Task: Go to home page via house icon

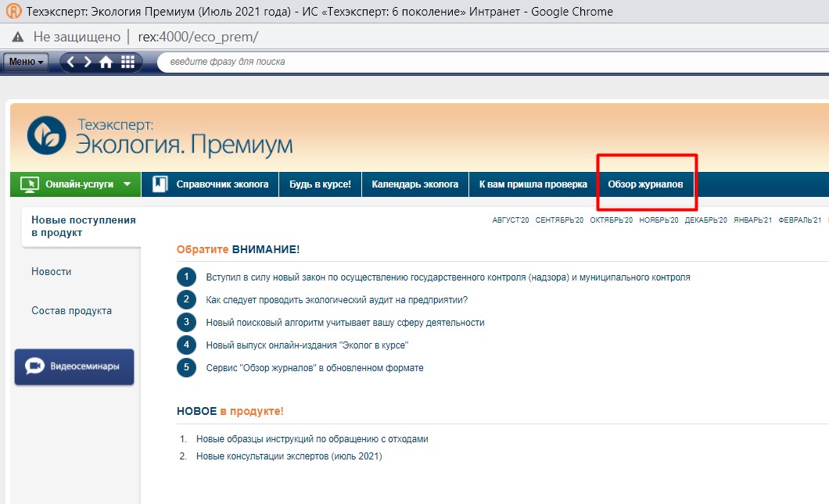Action: [x=106, y=62]
